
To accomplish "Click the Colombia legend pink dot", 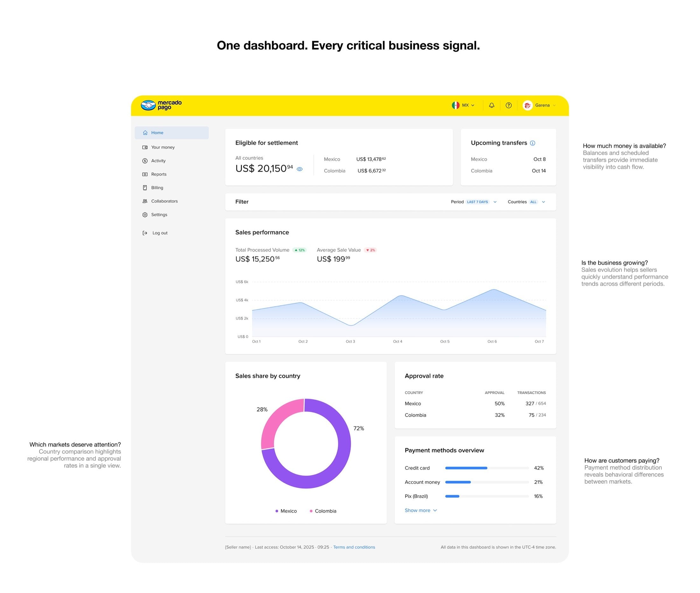I will 311,511.
